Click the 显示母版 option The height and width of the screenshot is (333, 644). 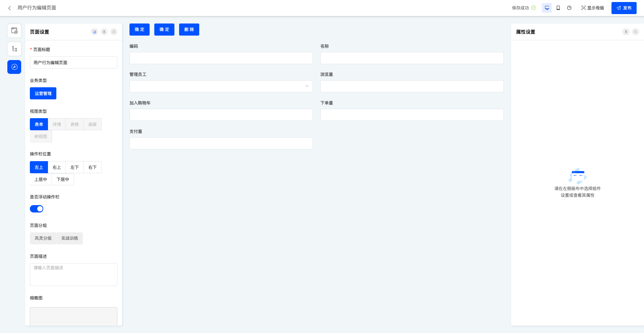(593, 8)
